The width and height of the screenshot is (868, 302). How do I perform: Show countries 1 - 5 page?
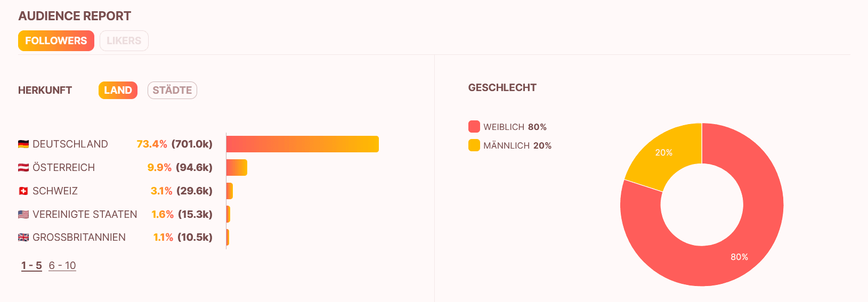pos(31,266)
